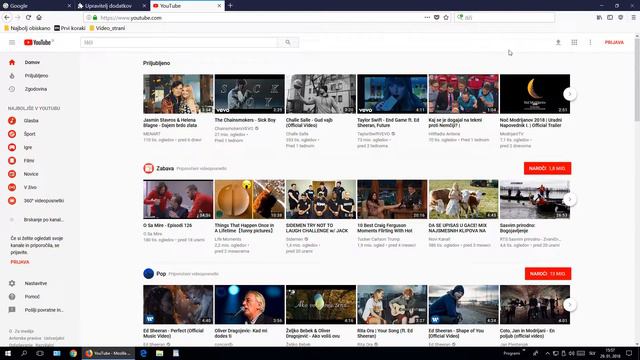Subscribe to Pop with NAROČI button
The height and width of the screenshot is (360, 640).
548,274
